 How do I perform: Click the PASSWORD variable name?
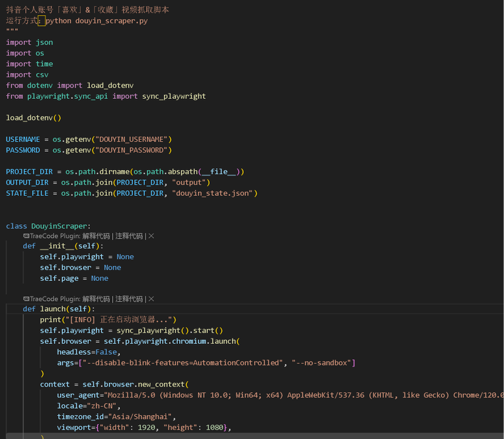tap(23, 151)
